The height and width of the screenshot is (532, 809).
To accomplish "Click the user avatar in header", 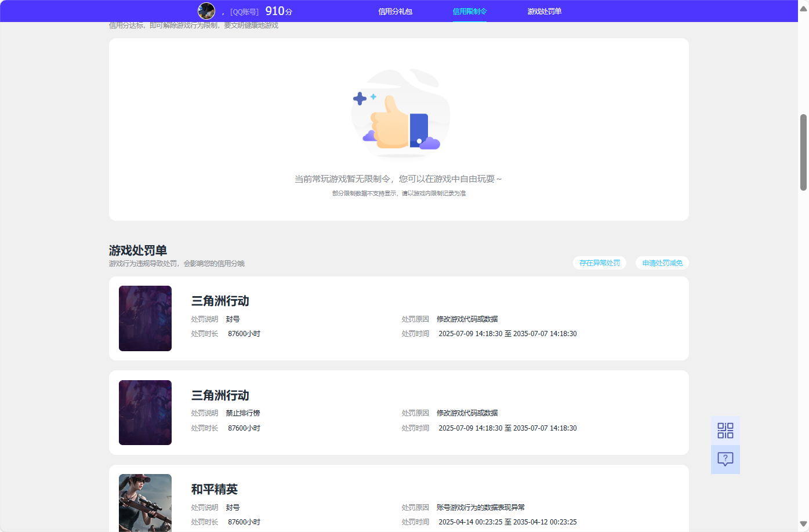I will (x=206, y=11).
